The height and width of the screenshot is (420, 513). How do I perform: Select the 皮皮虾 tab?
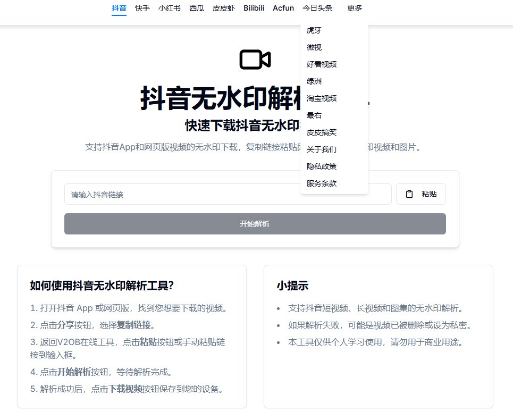[x=224, y=8]
